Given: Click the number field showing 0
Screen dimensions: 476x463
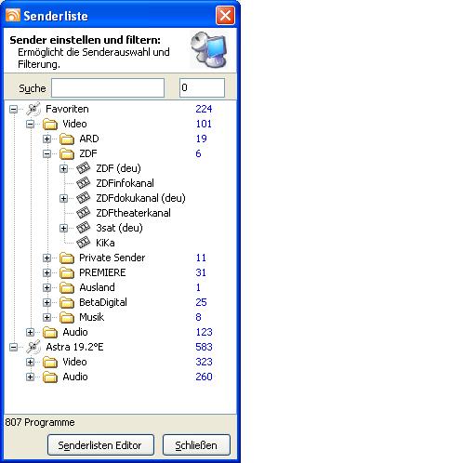Looking at the screenshot, I should pyautogui.click(x=202, y=88).
